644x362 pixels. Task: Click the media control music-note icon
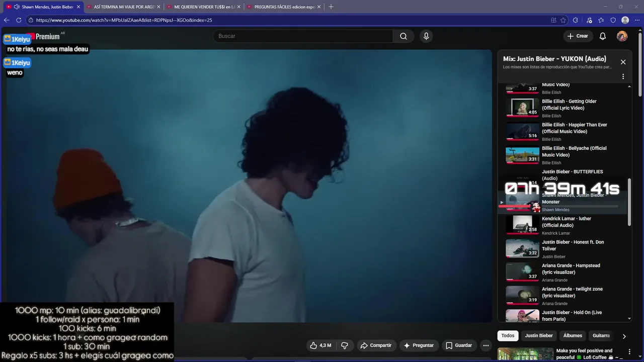pyautogui.click(x=589, y=20)
